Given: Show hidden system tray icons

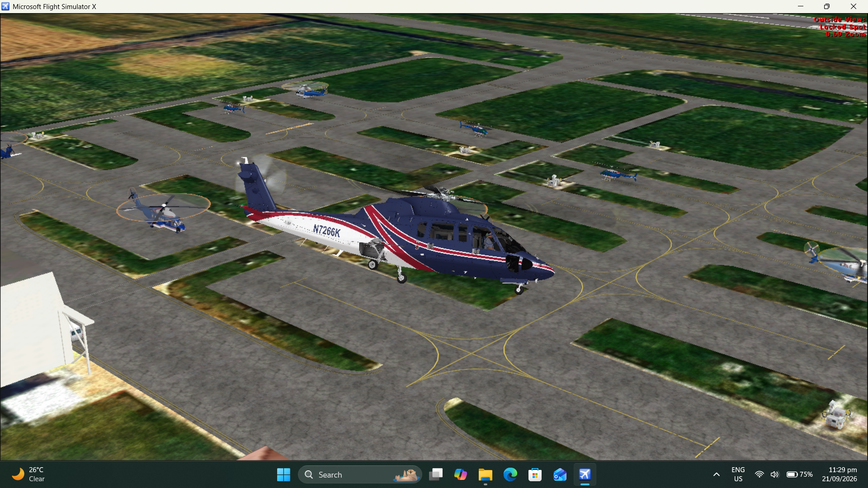Looking at the screenshot, I should click(x=717, y=474).
